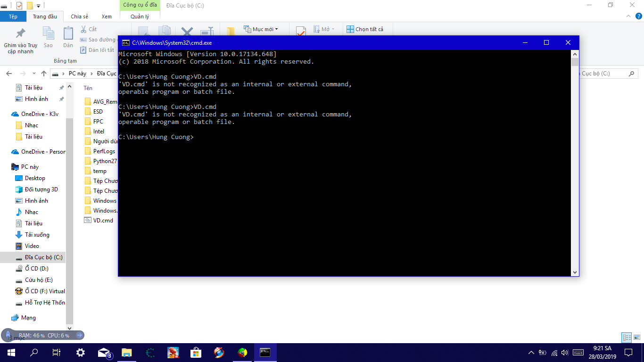Click the Dán (paste) clipboard icon
The width and height of the screenshot is (644, 362).
(68, 33)
